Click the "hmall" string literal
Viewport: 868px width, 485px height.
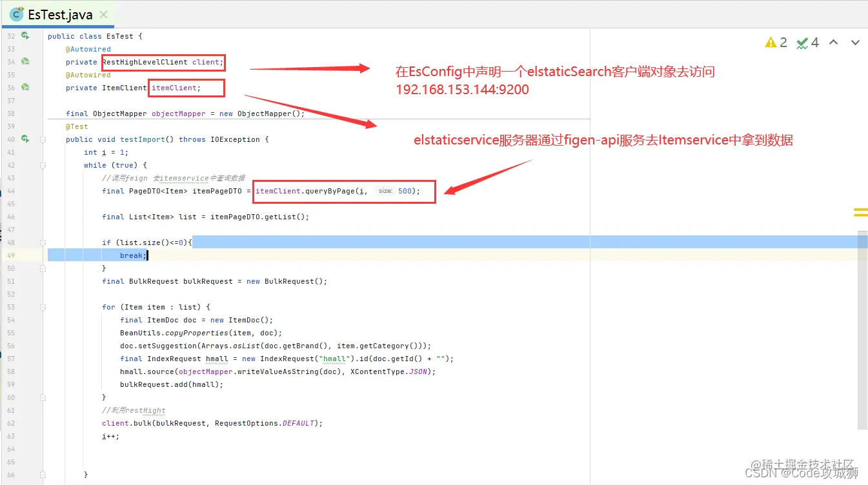[334, 359]
